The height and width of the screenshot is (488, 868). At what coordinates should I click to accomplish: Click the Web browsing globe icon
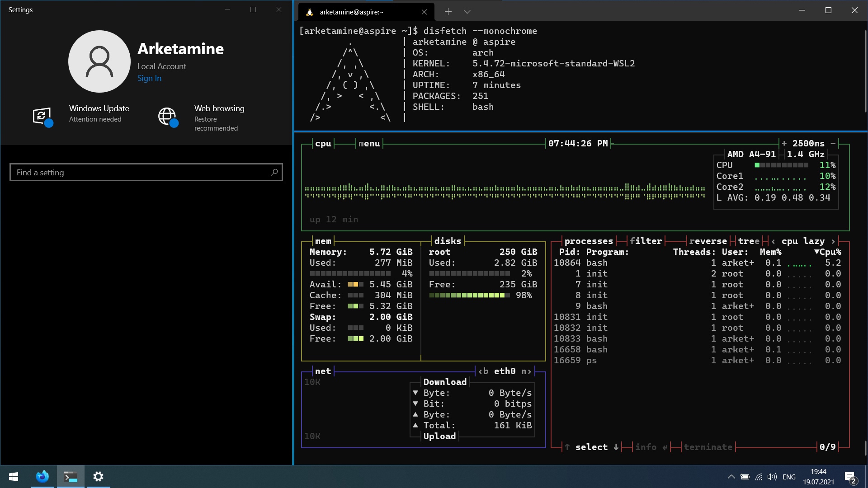167,116
